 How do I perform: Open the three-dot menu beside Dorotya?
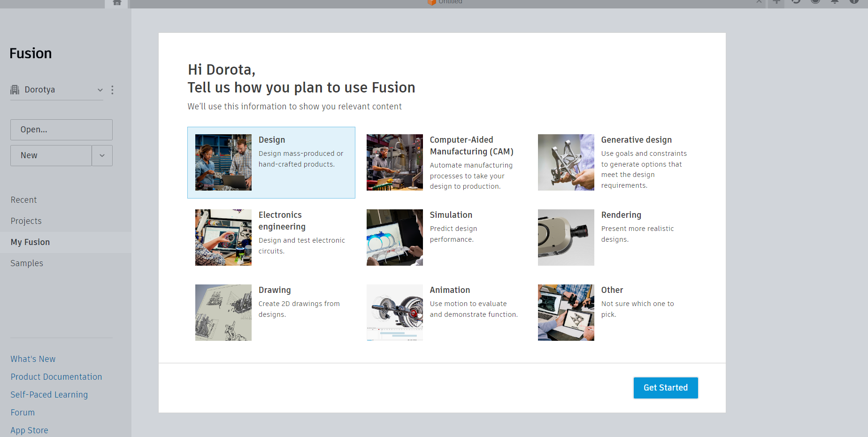click(x=112, y=90)
